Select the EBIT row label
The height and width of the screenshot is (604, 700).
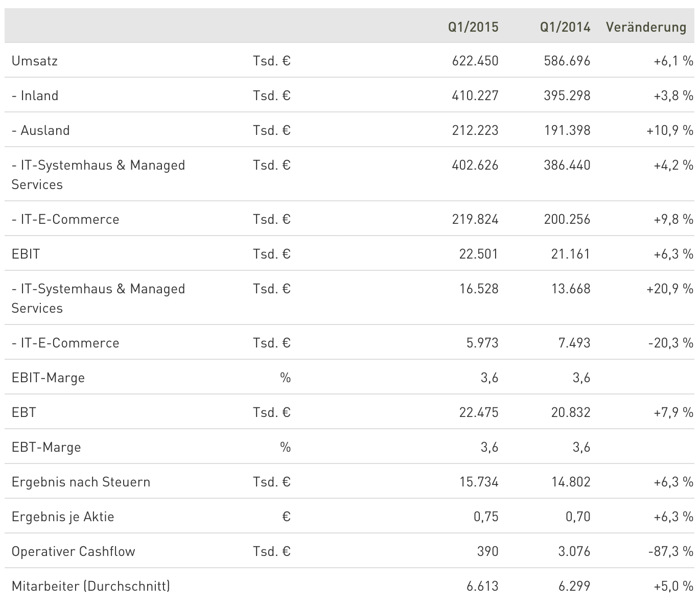[26, 254]
